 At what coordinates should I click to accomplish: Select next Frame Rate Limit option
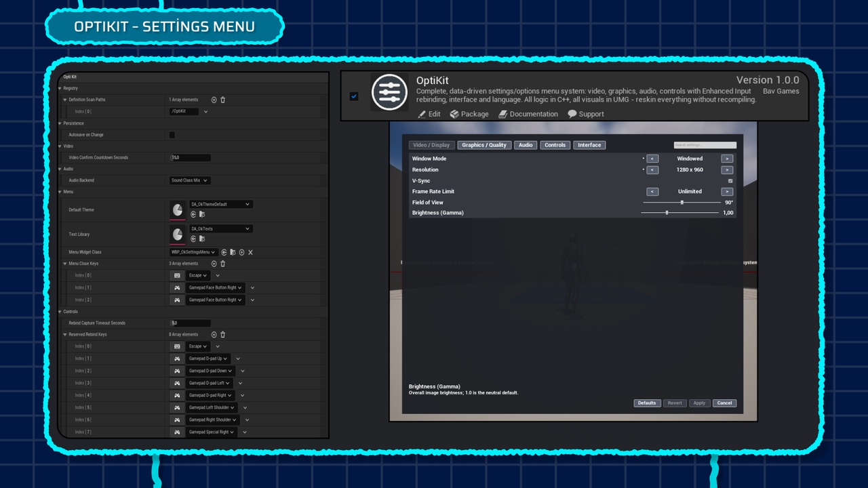[x=727, y=192]
